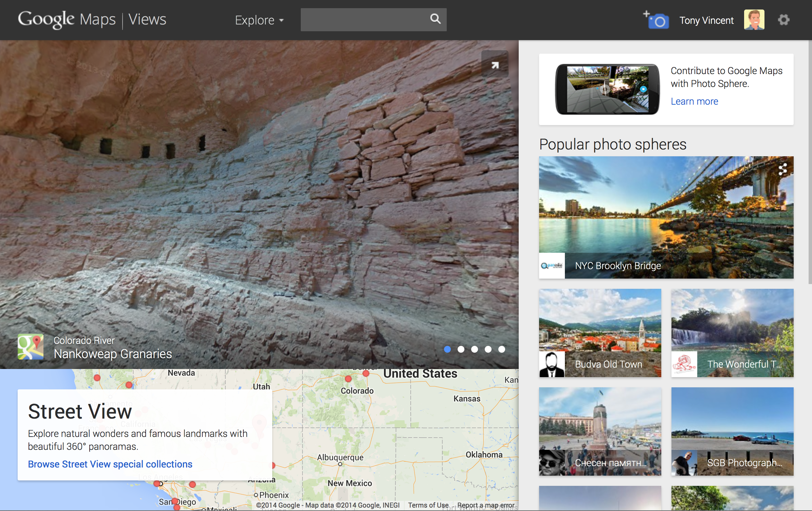Click Browse Street View special collections link
This screenshot has height=511, width=812.
tap(110, 464)
